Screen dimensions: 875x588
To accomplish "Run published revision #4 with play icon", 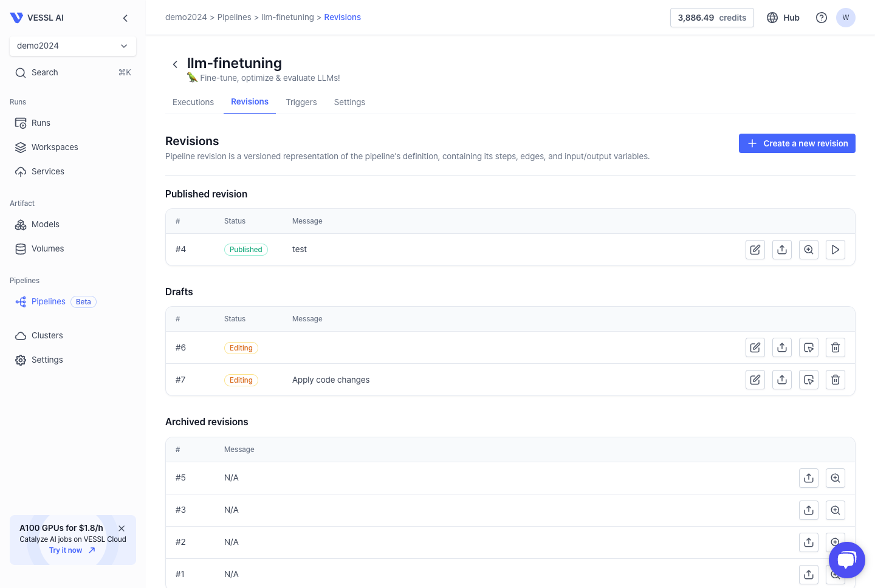I will click(836, 250).
